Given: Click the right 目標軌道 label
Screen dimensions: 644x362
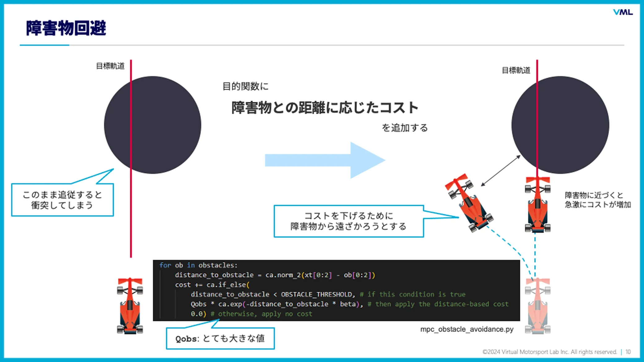Looking at the screenshot, I should pos(516,70).
